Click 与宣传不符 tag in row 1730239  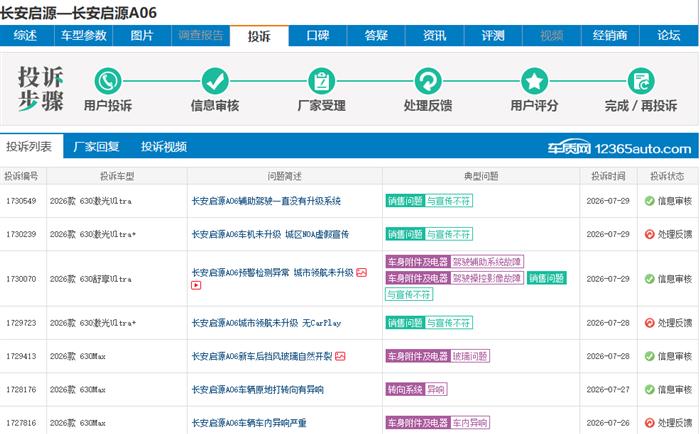448,234
